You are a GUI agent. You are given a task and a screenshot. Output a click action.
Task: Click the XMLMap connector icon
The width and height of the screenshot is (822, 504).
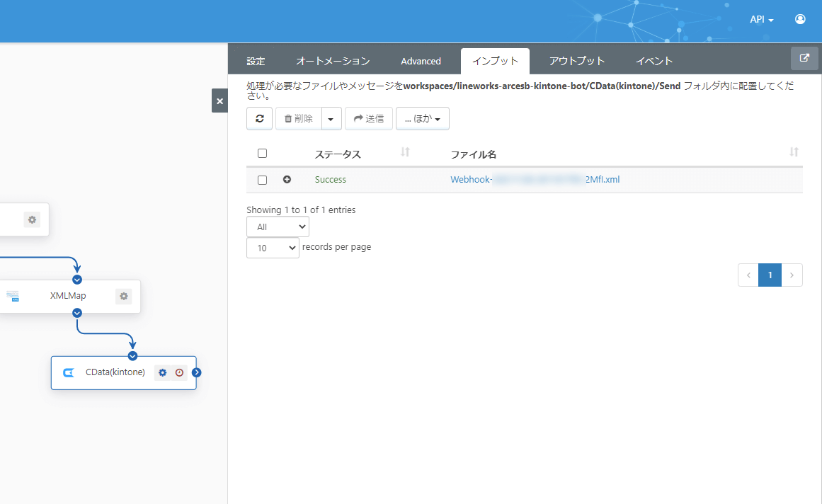click(13, 296)
